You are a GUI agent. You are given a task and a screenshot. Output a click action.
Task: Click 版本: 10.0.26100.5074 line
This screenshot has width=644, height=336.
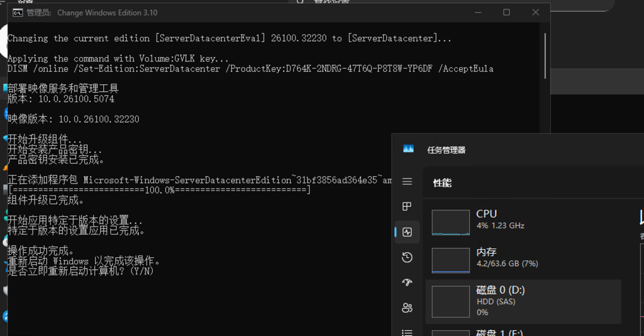click(x=61, y=99)
